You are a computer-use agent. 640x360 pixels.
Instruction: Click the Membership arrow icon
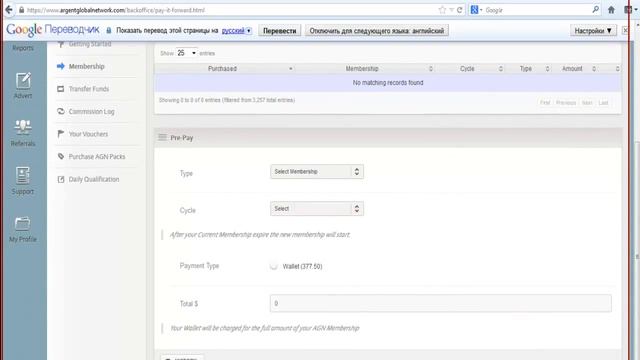[x=61, y=66]
